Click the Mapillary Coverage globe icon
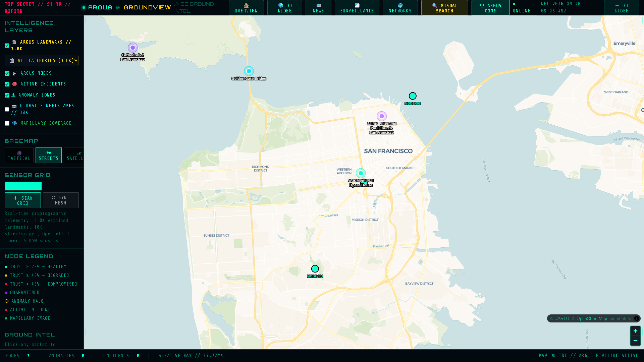Image resolution: width=644 pixels, height=362 pixels. (14, 123)
